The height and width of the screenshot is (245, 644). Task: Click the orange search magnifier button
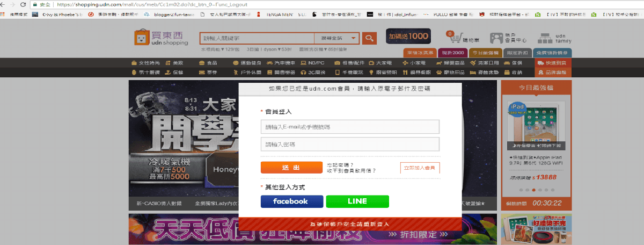click(369, 38)
